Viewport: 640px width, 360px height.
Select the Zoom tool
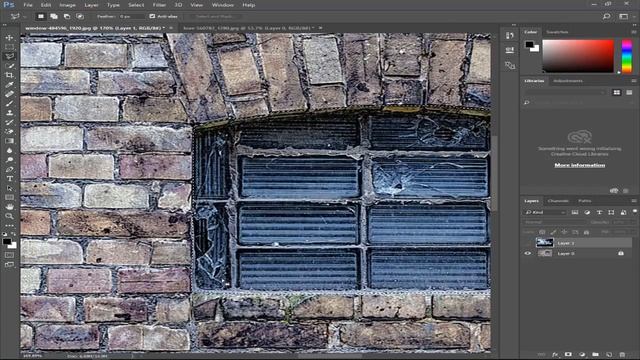pos(9,216)
